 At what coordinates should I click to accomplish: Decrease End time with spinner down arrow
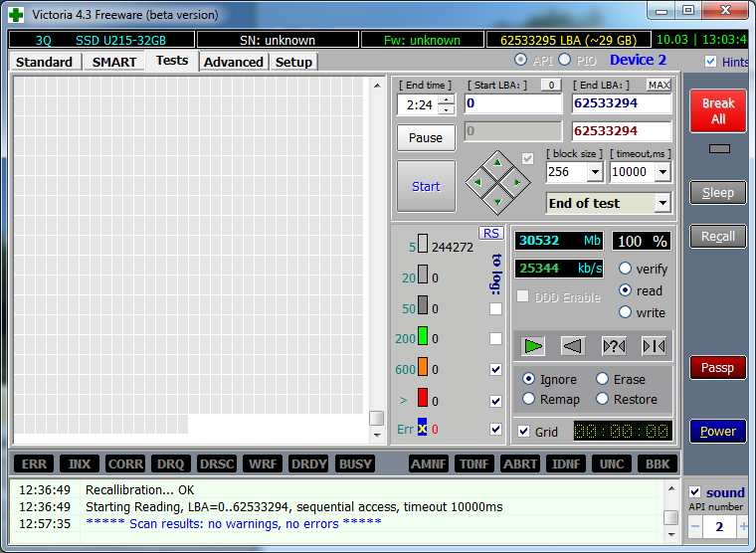pos(447,110)
